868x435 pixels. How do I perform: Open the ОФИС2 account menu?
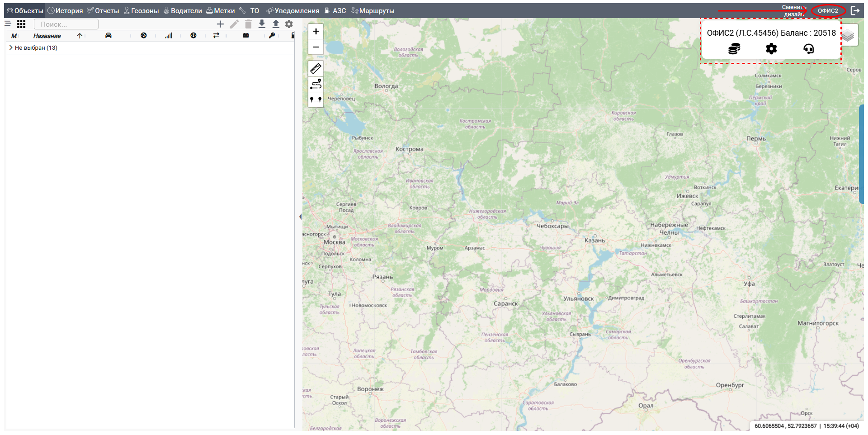click(828, 10)
